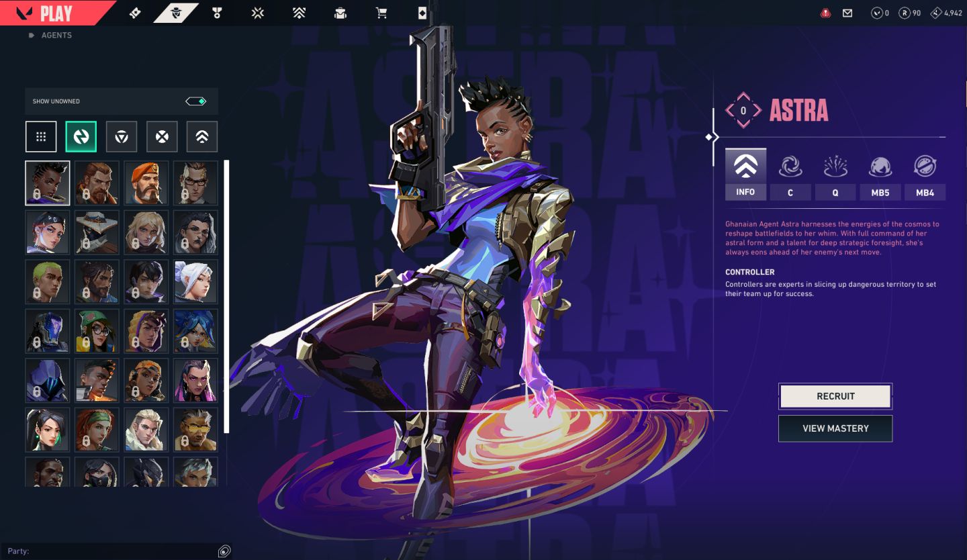Screen dimensions: 967x560
Task: Select Tejo portrait with yellow glasses
Action: click(195, 430)
